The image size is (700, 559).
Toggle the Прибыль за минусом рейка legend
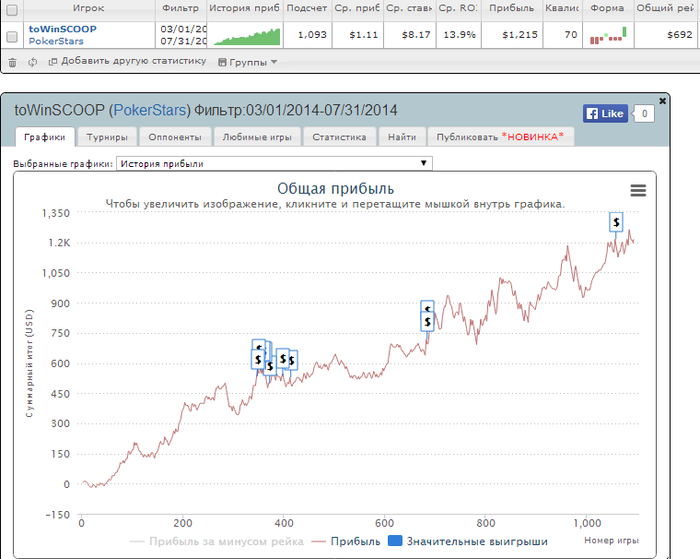pos(217,542)
